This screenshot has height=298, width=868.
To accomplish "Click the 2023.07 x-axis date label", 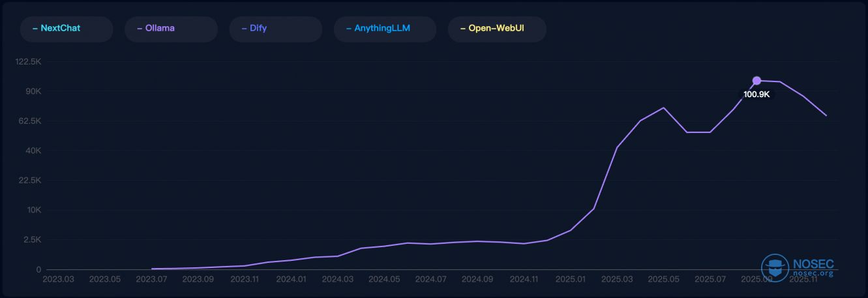I will coord(152,279).
